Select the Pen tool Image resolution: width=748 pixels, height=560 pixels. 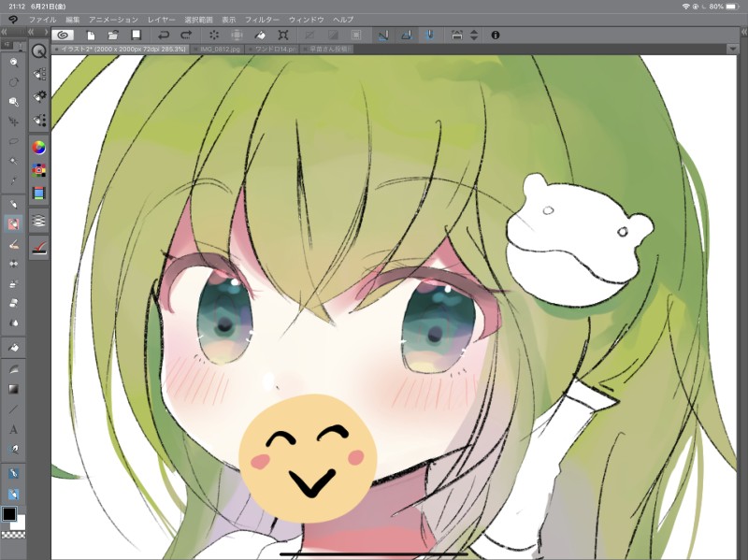pyautogui.click(x=14, y=204)
